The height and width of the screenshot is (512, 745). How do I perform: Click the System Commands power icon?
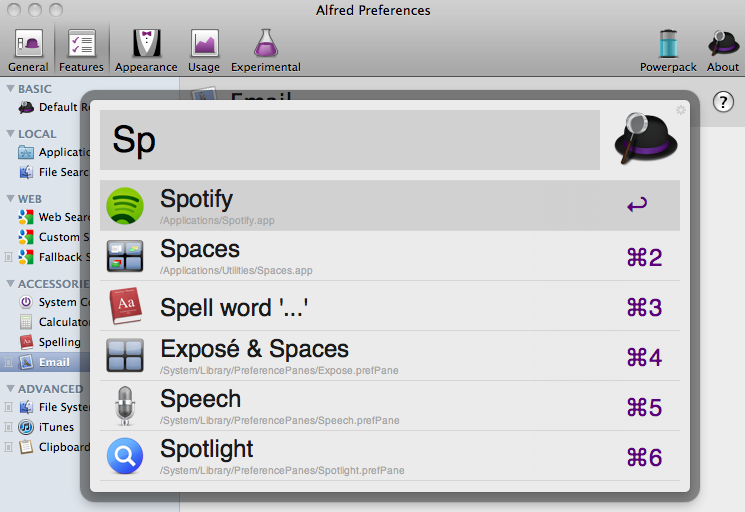26,302
